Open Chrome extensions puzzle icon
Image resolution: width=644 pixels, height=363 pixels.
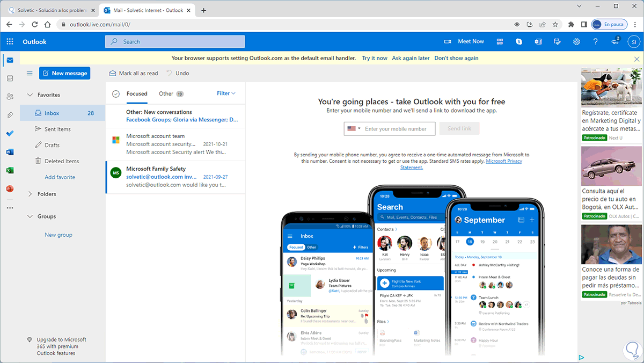click(x=570, y=25)
